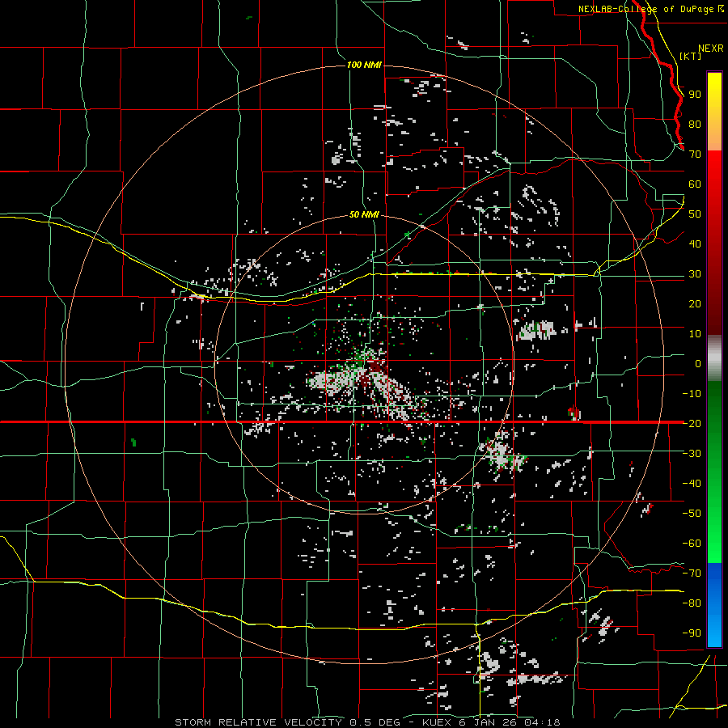Select the 70 value on the velocity scale
The height and width of the screenshot is (728, 728).
tap(695, 154)
